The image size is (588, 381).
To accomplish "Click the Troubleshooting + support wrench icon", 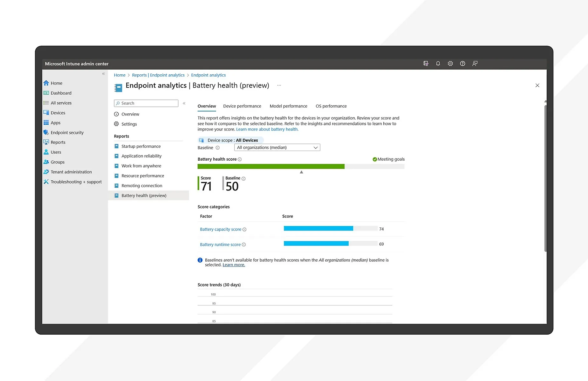I will coord(46,182).
